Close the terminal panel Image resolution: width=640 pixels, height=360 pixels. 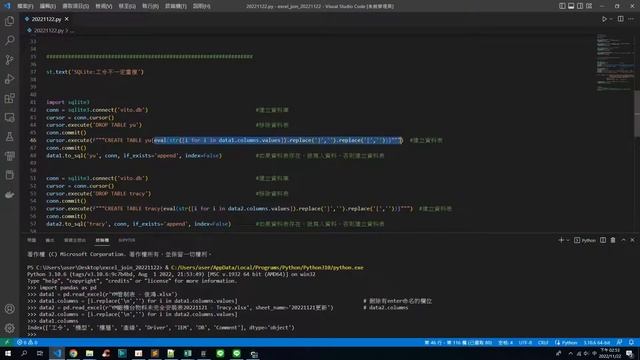tap(632, 240)
